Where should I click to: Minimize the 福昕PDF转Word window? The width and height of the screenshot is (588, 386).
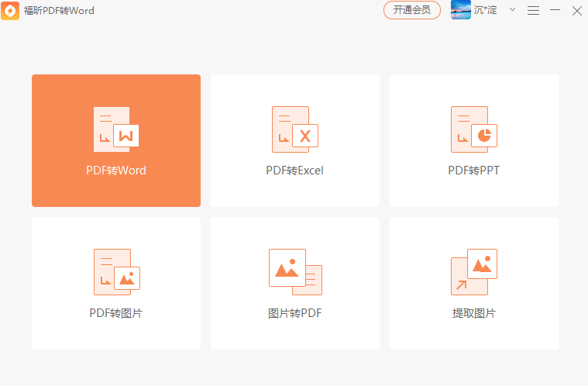point(555,10)
